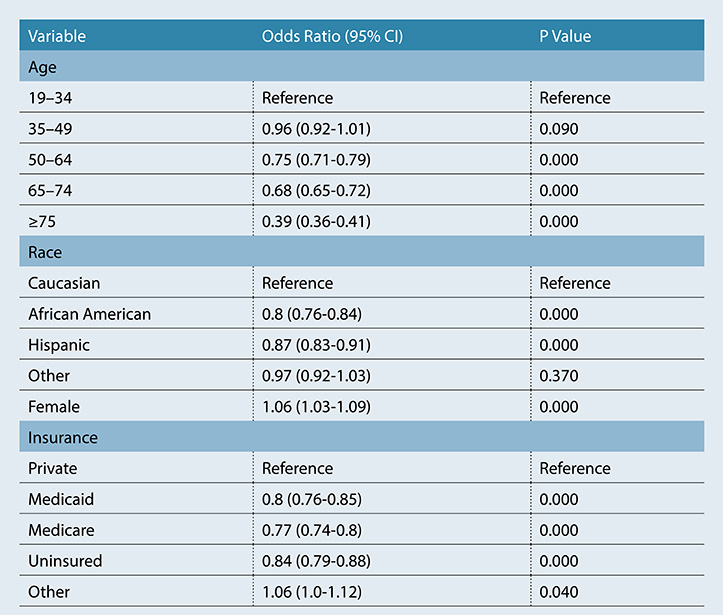Click the 19–34 age row label

click(50, 99)
